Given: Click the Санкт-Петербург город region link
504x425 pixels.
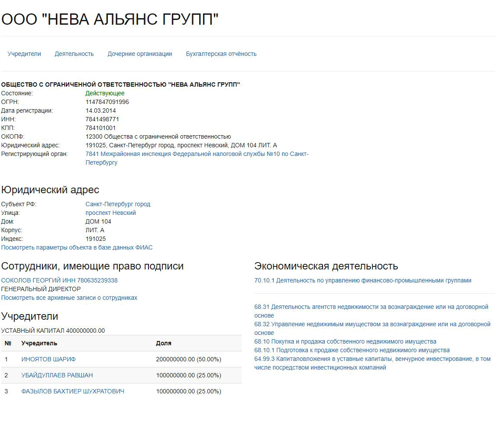Looking at the screenshot, I should point(118,204).
